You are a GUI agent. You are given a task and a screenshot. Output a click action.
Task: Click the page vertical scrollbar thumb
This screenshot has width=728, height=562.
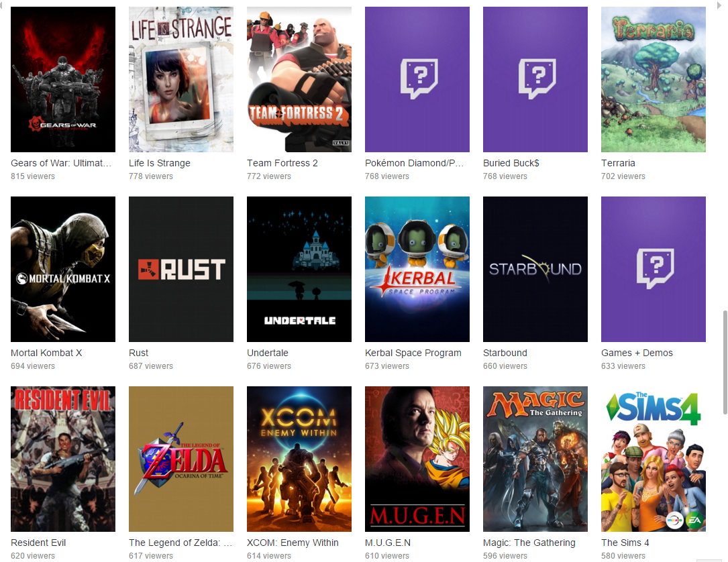[725, 362]
